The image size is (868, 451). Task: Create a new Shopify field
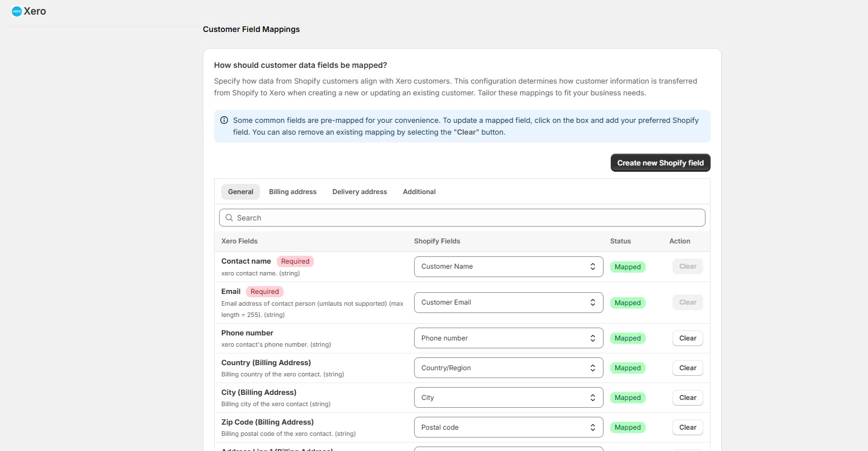tap(661, 163)
